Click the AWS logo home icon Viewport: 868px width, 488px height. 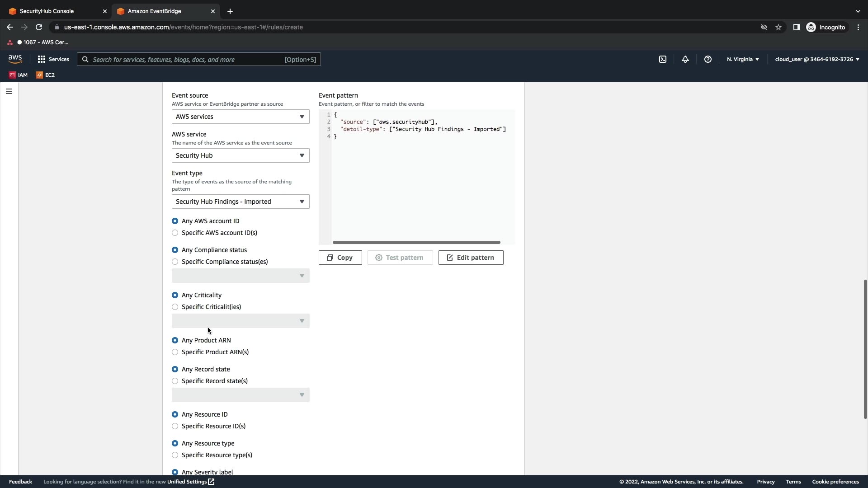click(15, 59)
